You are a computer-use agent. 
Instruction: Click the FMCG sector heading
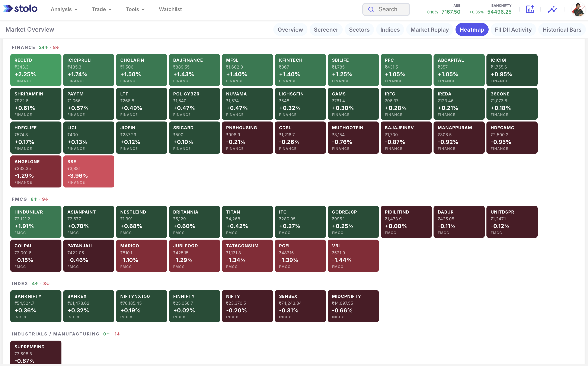19,199
